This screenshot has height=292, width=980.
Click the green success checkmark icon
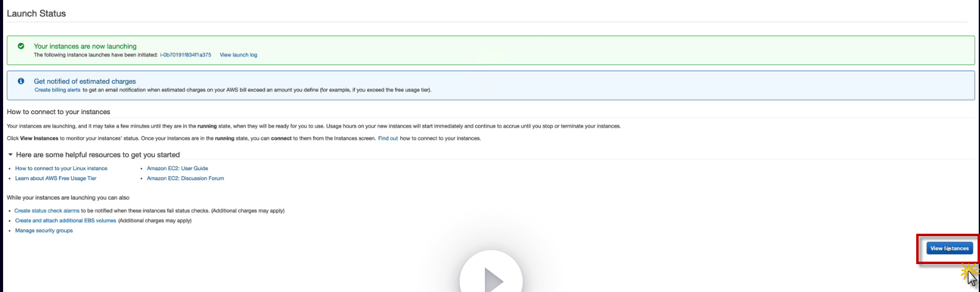tap(21, 46)
